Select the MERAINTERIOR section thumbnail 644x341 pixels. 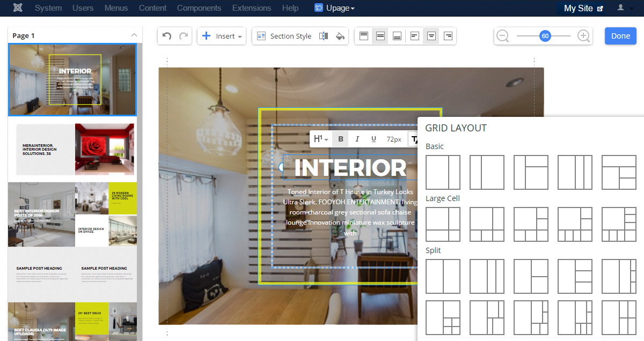click(72, 149)
